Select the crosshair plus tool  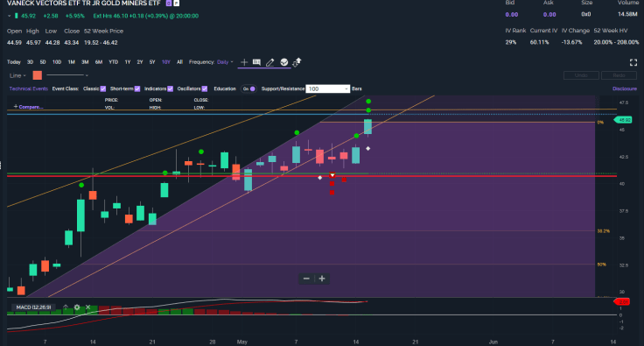(244, 62)
